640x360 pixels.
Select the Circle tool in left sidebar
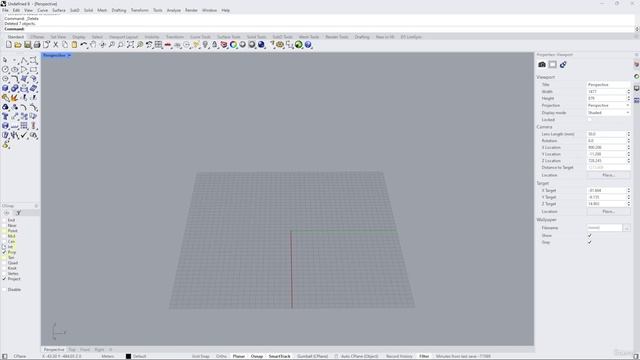click(x=5, y=70)
